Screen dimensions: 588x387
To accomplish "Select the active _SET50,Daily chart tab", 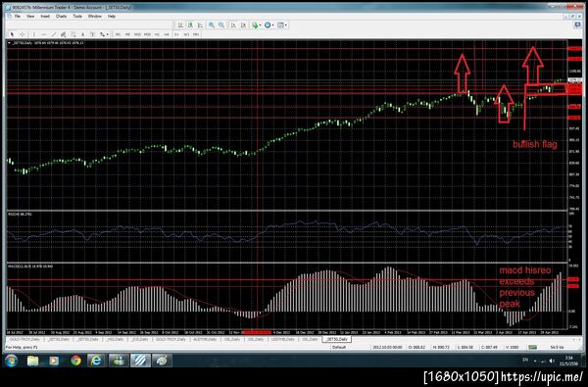I will 337,339.
